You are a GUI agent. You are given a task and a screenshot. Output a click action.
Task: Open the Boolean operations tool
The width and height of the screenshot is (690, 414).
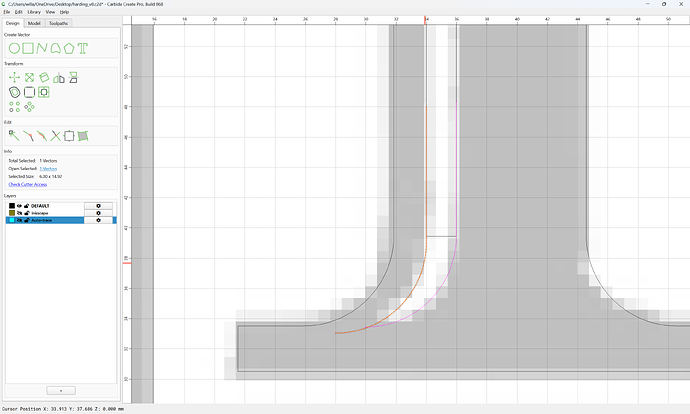(44, 92)
